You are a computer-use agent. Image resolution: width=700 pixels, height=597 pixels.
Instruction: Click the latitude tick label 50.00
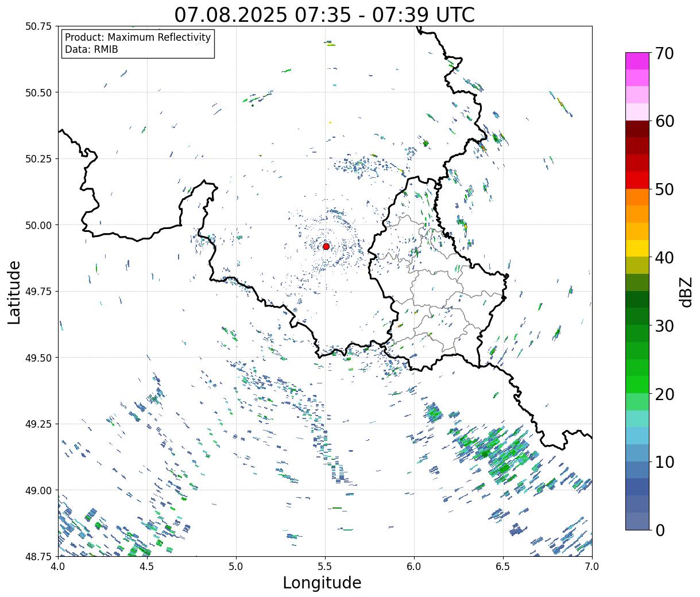(38, 225)
